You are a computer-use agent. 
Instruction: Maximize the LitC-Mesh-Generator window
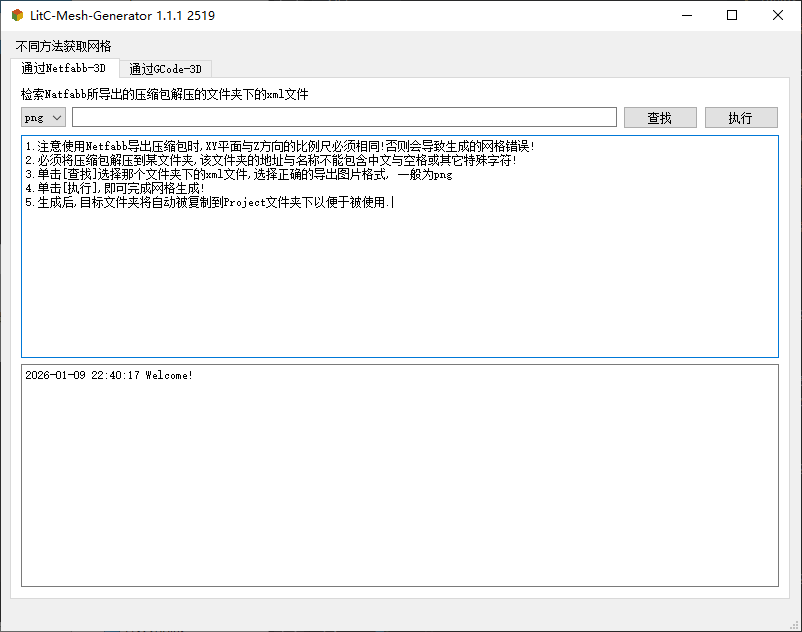(731, 15)
